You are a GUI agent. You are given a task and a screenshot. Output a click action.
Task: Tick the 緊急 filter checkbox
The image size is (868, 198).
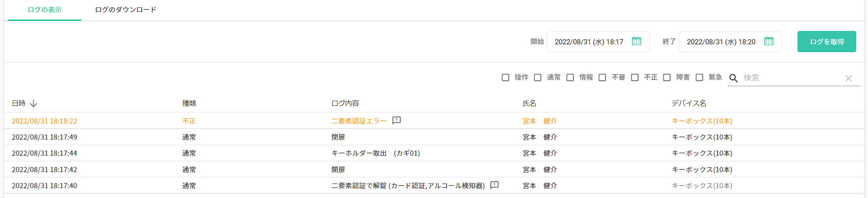pos(699,78)
